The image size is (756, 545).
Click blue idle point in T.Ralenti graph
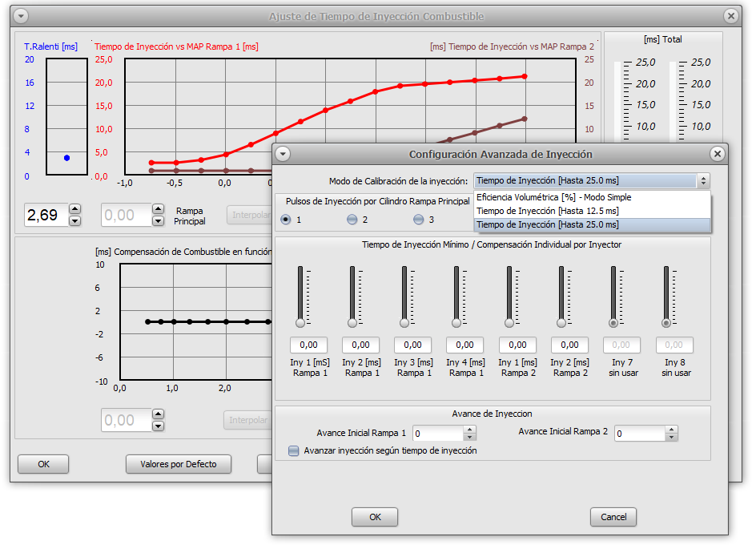(67, 158)
